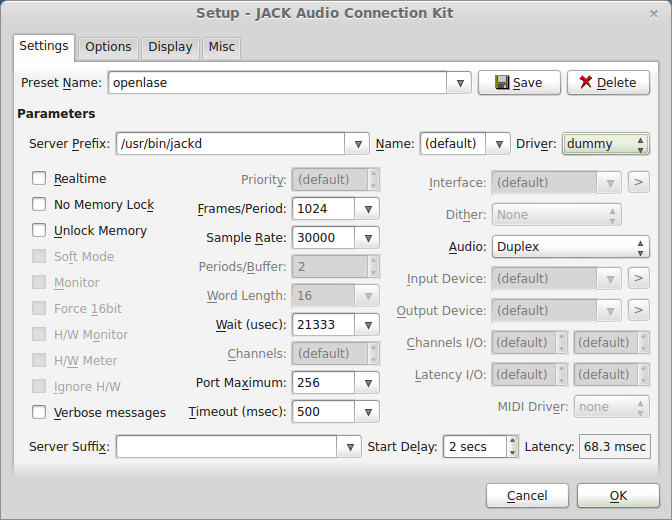Click the disabled Monitor checkbox

39,283
